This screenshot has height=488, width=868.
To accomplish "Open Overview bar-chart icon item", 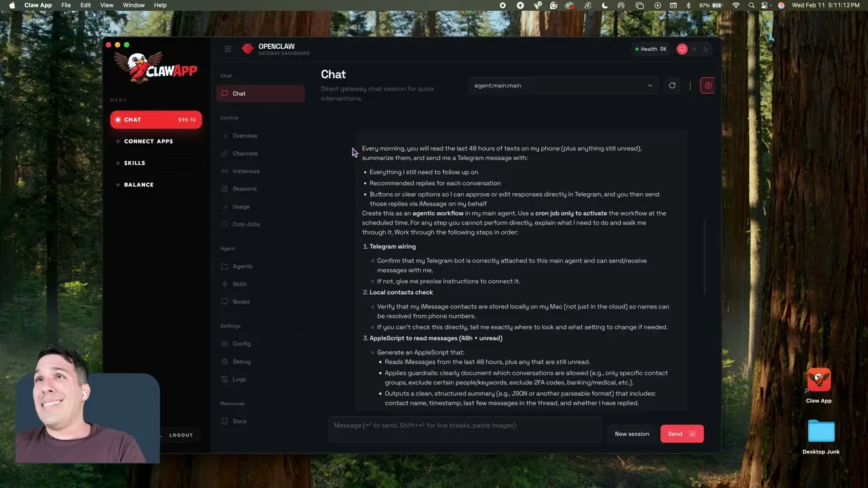I will pyautogui.click(x=260, y=136).
